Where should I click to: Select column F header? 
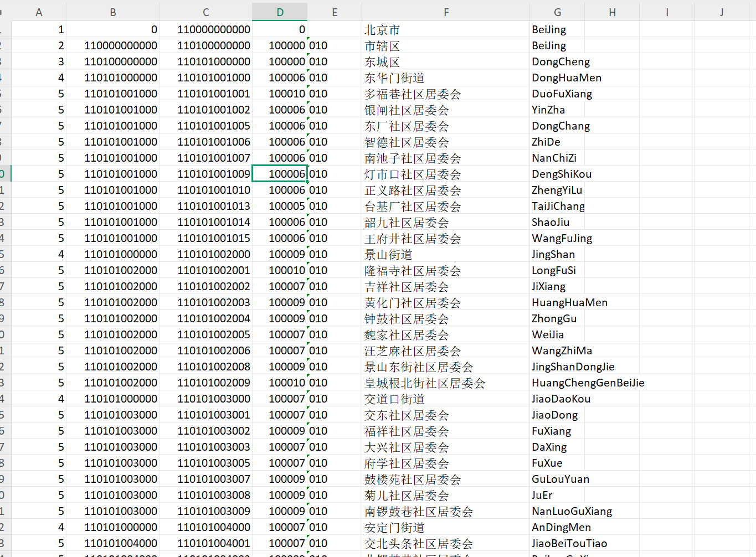point(446,12)
